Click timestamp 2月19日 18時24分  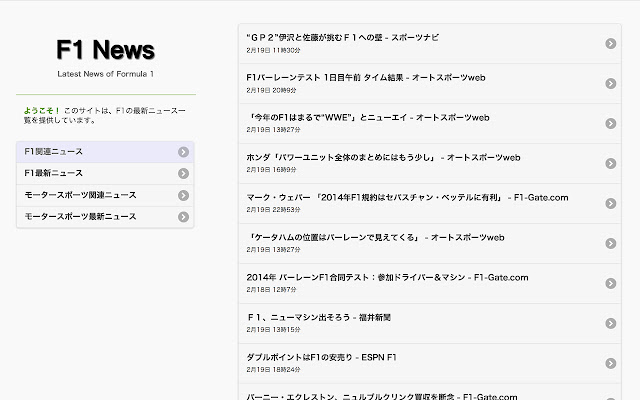tap(273, 369)
